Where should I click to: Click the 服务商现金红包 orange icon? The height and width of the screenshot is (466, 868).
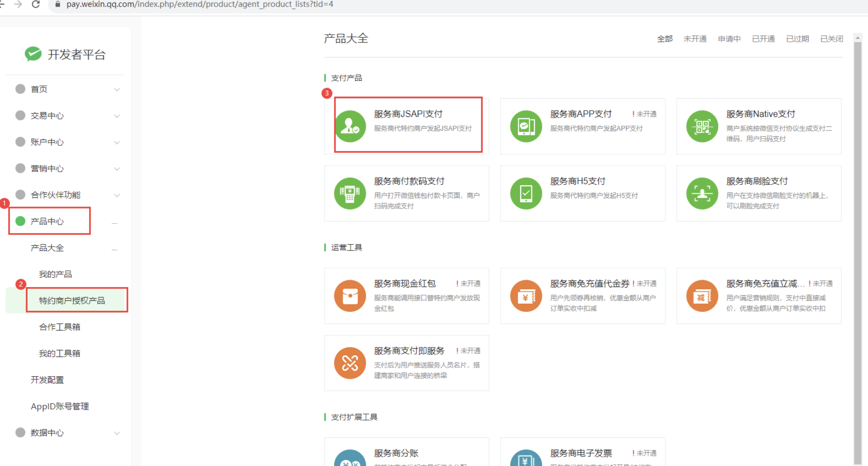(350, 296)
